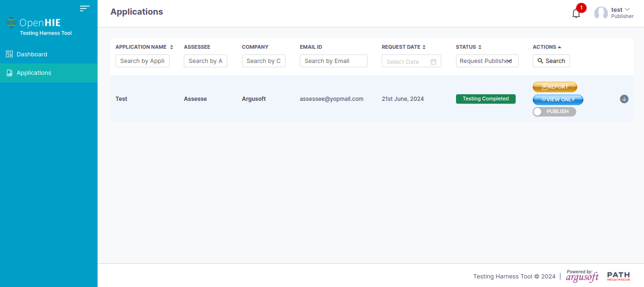
Task: Open the Report for the Test application
Action: point(555,87)
